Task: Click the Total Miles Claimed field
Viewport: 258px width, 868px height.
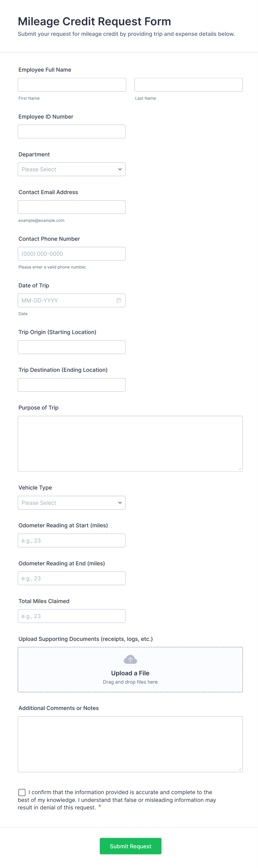Action: (x=71, y=616)
